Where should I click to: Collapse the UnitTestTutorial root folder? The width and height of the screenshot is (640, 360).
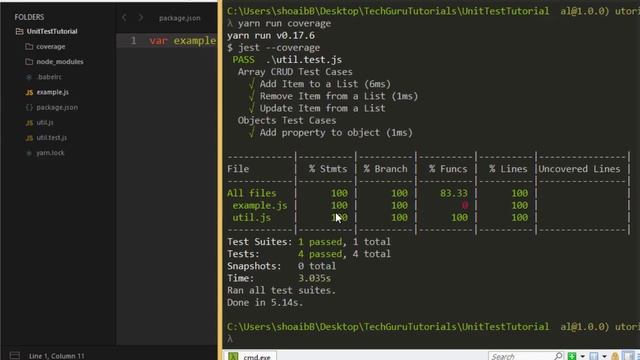click(52, 31)
